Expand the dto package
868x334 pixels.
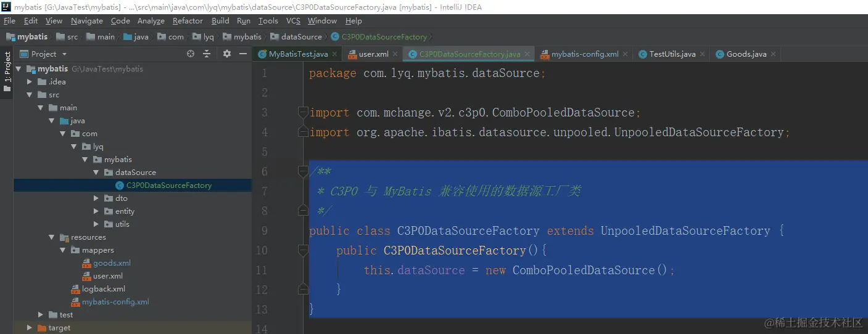[x=96, y=198]
